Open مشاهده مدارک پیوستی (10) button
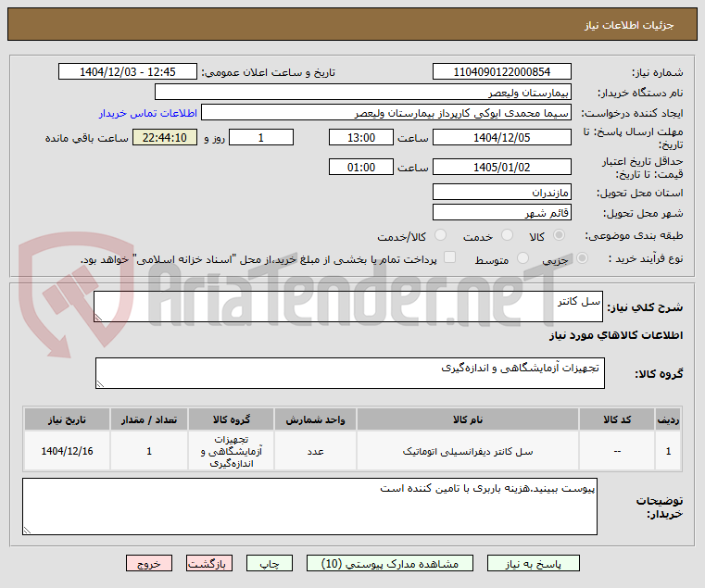Screen dimensions: 705x588 point(390,563)
